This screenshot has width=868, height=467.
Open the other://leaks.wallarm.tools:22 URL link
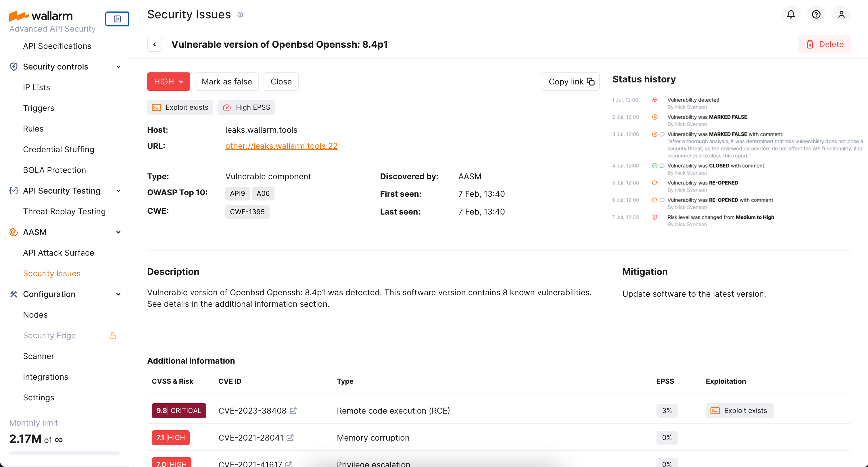(281, 146)
